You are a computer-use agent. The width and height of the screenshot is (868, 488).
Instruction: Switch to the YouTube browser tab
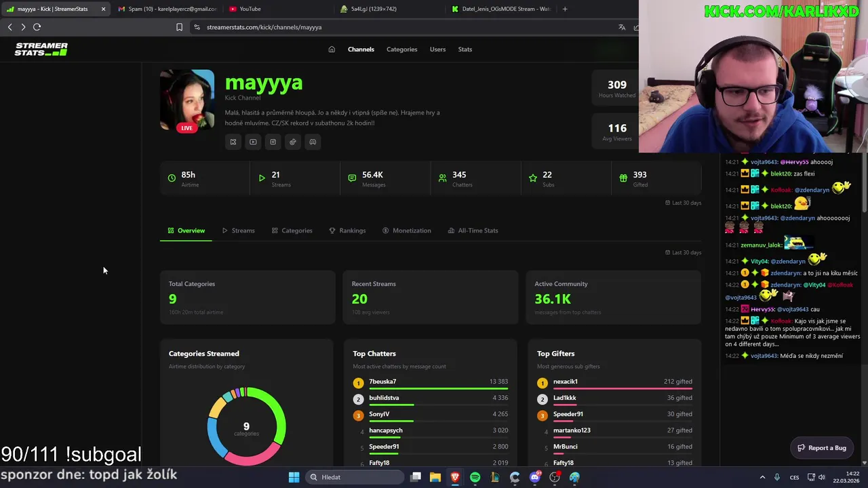pyautogui.click(x=278, y=9)
